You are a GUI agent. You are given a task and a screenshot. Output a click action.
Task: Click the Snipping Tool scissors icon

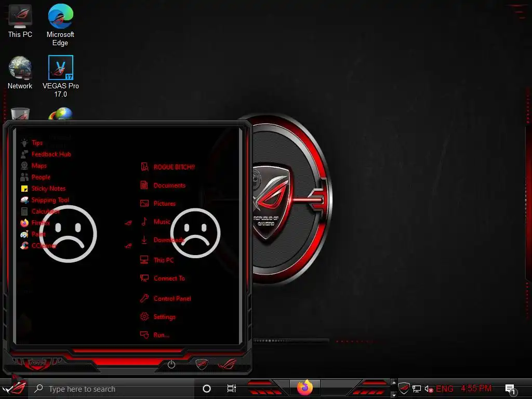pyautogui.click(x=24, y=200)
